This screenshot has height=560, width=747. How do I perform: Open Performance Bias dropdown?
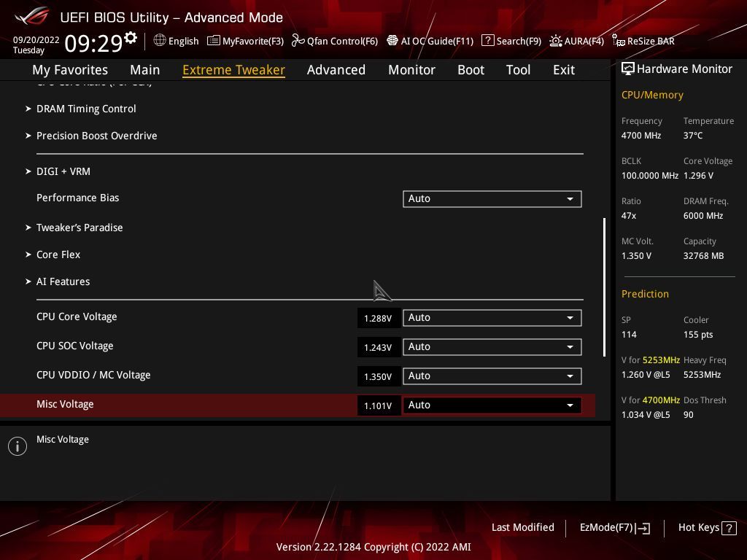coord(492,198)
